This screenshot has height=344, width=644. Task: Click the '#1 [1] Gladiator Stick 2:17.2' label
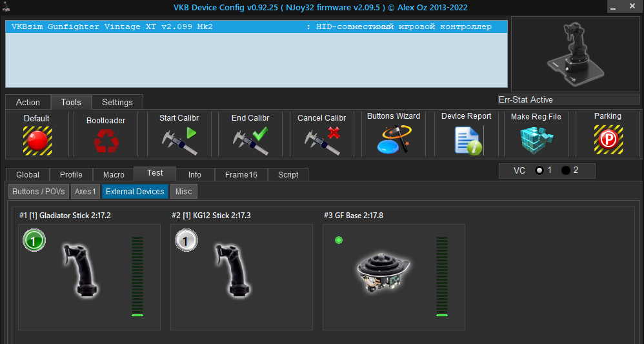click(x=65, y=216)
